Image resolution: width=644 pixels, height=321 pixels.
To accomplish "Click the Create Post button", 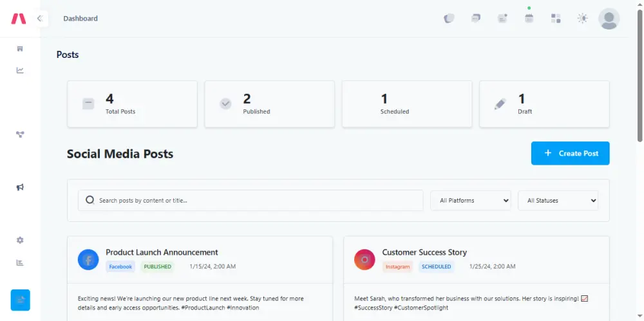I will pyautogui.click(x=570, y=153).
